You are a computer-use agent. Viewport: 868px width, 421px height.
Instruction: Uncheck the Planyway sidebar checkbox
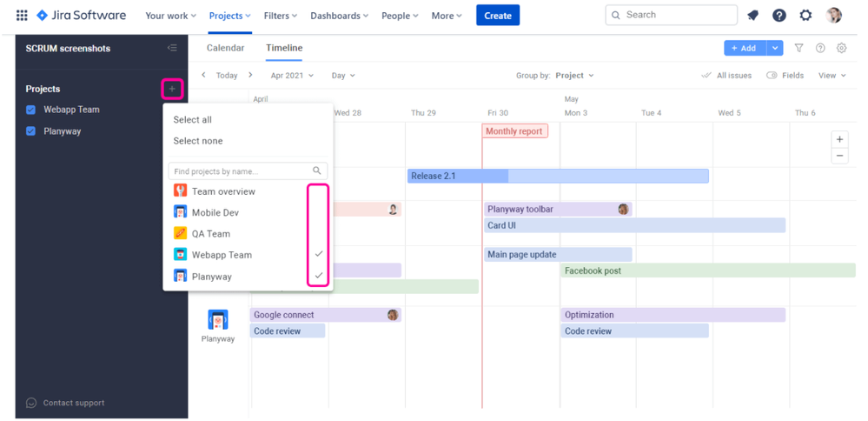31,131
